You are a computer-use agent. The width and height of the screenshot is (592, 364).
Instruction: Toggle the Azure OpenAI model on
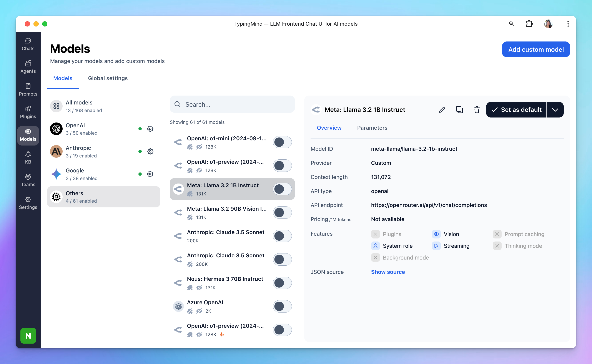point(282,306)
